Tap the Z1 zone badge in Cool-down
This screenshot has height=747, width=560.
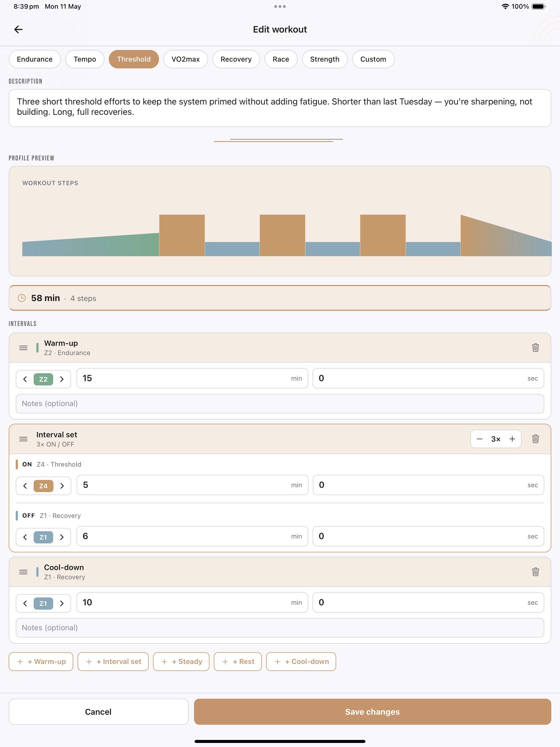click(x=43, y=603)
